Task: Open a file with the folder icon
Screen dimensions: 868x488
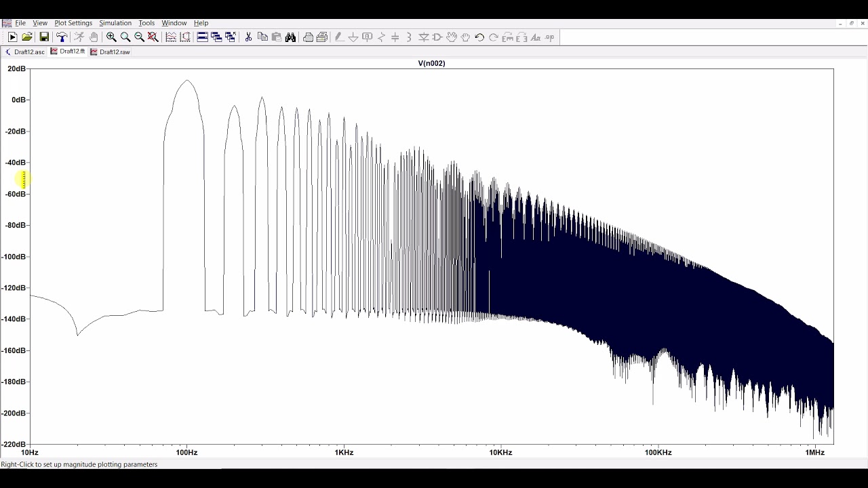Action: (x=27, y=37)
